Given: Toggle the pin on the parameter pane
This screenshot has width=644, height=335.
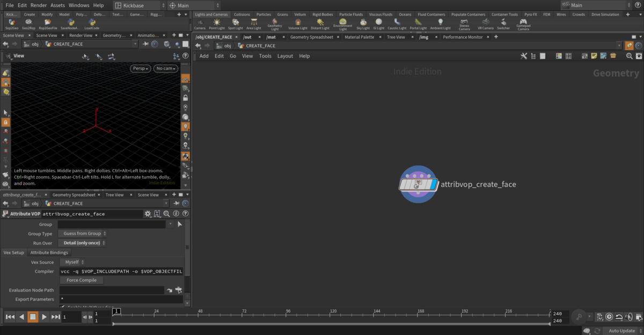Looking at the screenshot, I should coord(177,203).
